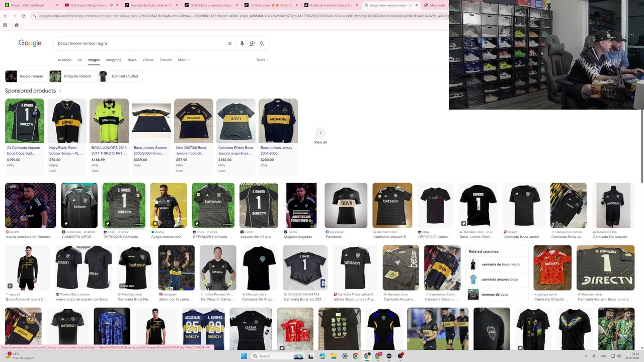The height and width of the screenshot is (362, 644).
Task: Reload the page with the refresh icon
Action: 23,16
